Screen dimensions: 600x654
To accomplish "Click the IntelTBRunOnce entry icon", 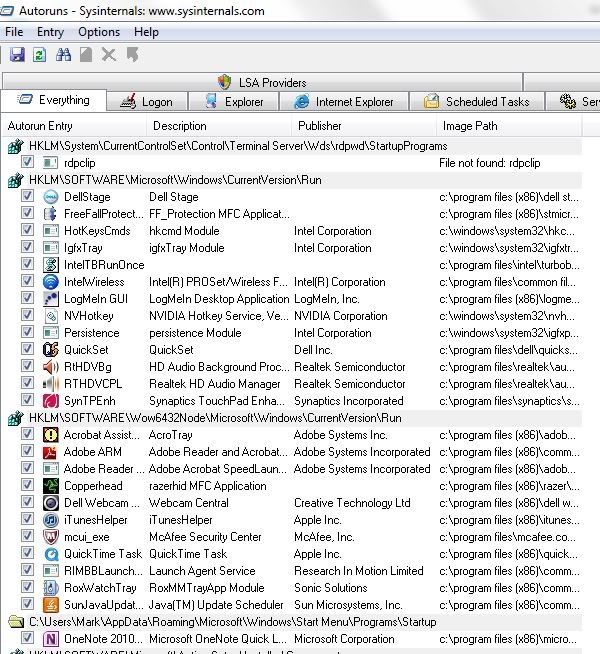I will click(51, 265).
